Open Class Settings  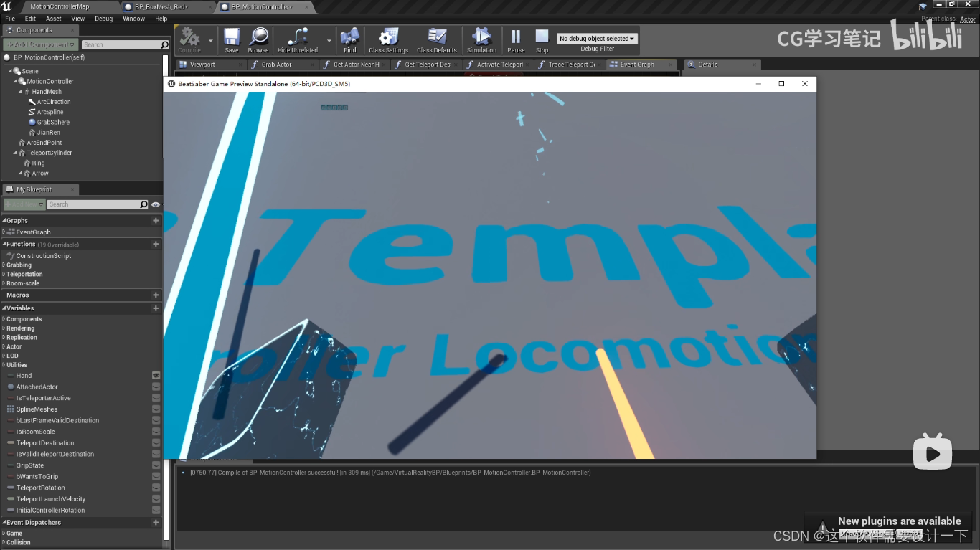tap(388, 40)
